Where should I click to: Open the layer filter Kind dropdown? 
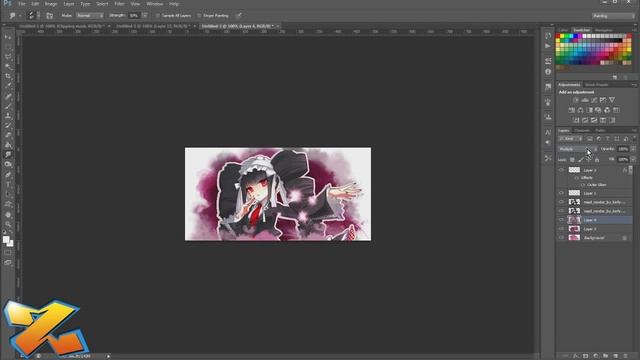coord(570,139)
